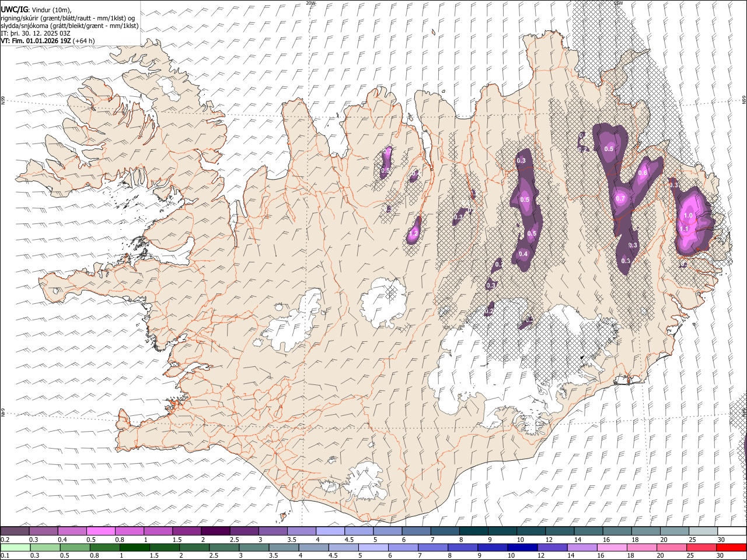Image resolution: width=747 pixels, height=560 pixels.
Task: Pick lower-row swatch between 2 and 2.5
Action: coord(194,547)
